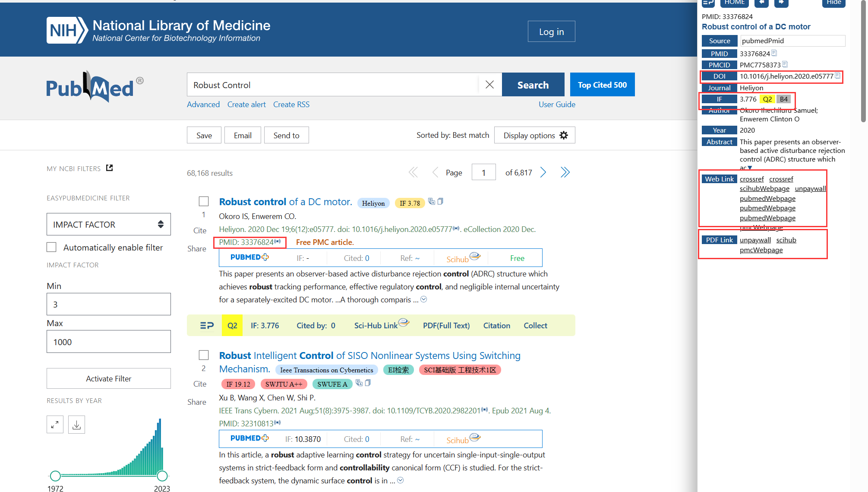The image size is (868, 492).
Task: Clear the search box with the X icon
Action: [489, 85]
